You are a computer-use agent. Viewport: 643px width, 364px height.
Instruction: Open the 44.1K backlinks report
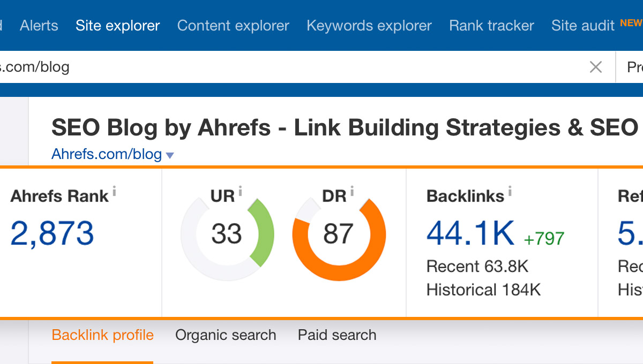pos(470,233)
